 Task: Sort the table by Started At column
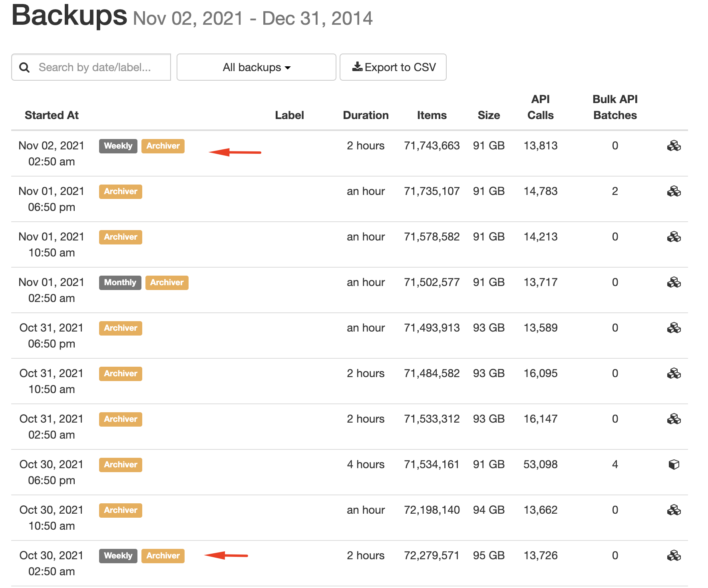[x=52, y=115]
